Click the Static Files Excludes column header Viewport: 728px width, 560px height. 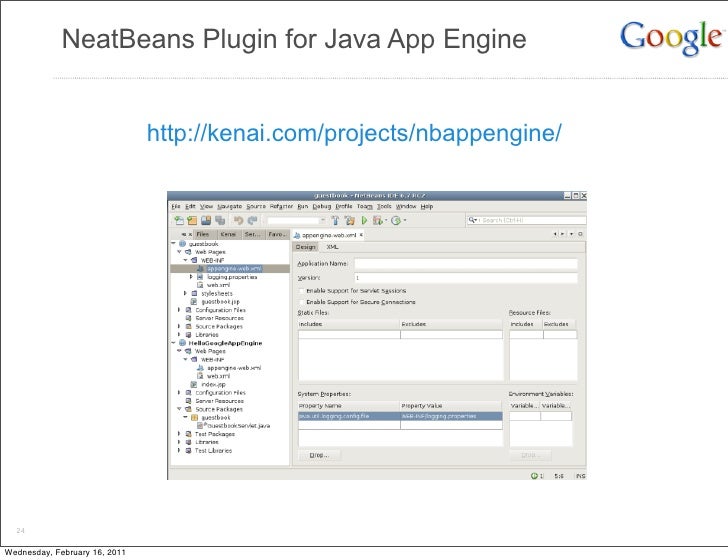451,324
